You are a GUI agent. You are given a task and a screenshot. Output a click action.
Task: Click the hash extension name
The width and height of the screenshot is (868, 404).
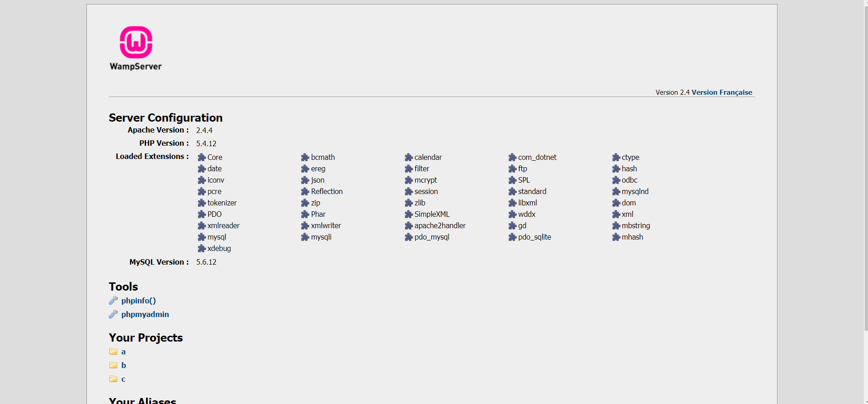629,169
